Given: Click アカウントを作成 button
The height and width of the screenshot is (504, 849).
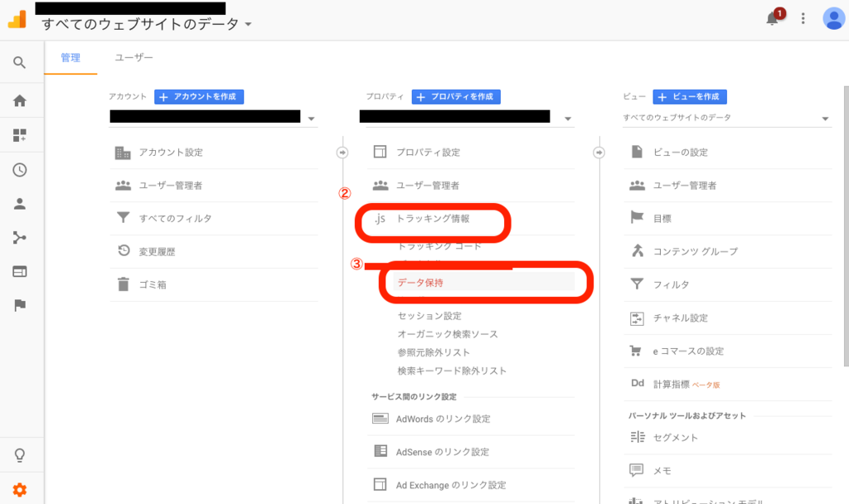Looking at the screenshot, I should pos(199,97).
